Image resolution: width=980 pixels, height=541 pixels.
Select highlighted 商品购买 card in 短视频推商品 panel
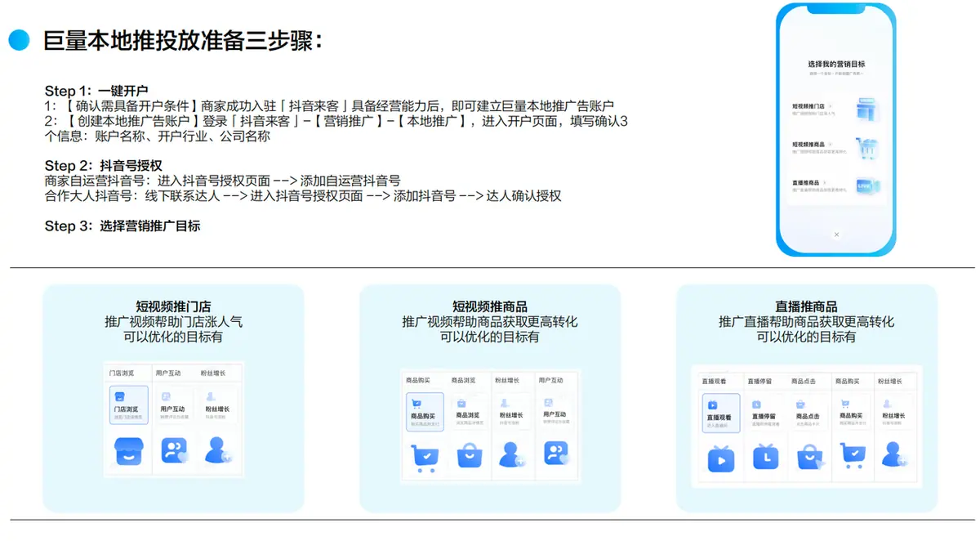pyautogui.click(x=425, y=412)
